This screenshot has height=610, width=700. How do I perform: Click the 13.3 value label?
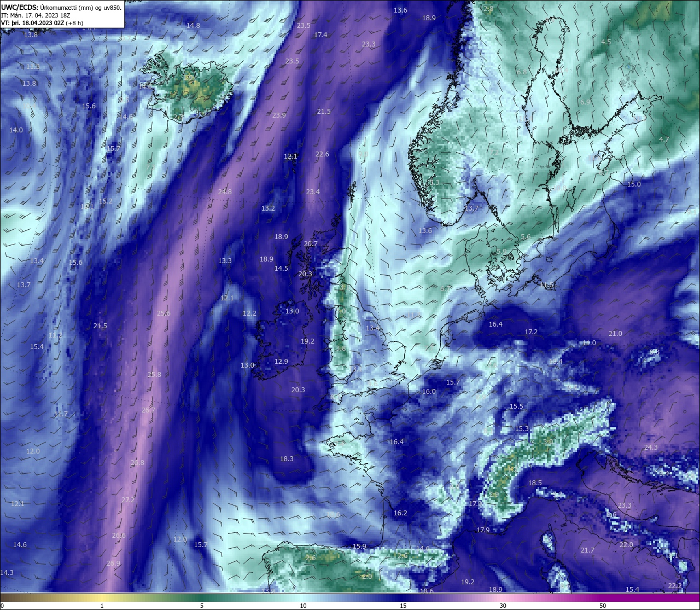click(x=225, y=260)
